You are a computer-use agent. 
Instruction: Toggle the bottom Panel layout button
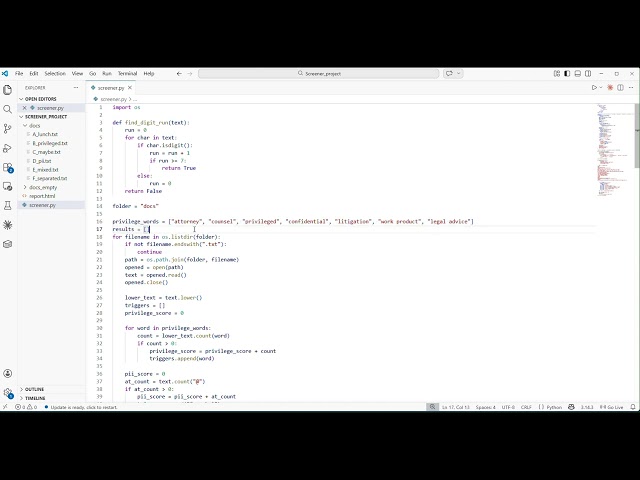(x=578, y=73)
